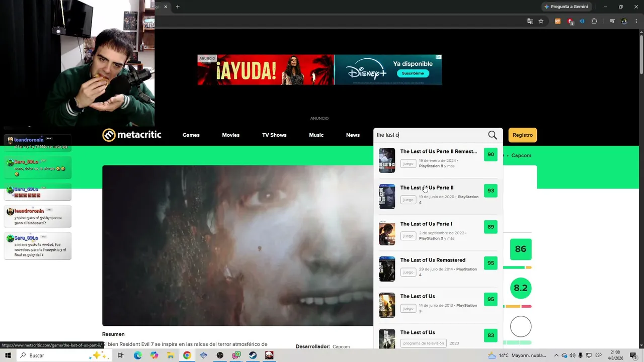644x362 pixels.
Task: Switch to Google Chrome in the taskbar
Action: click(187, 355)
